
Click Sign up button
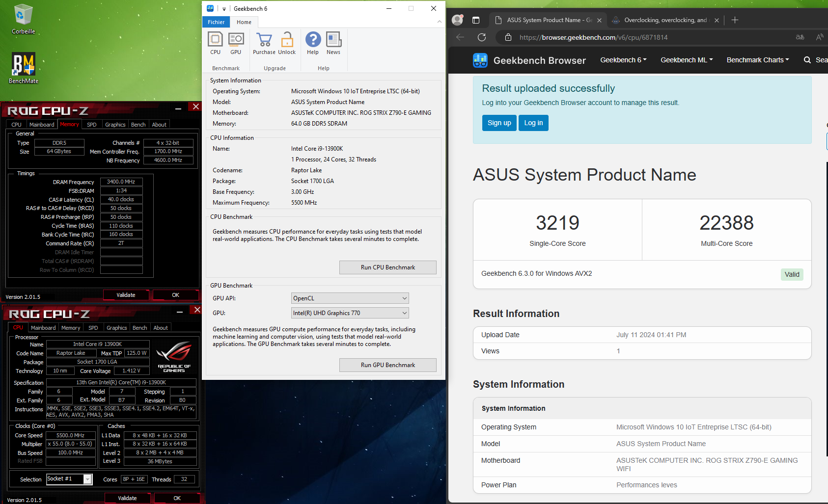click(x=499, y=123)
